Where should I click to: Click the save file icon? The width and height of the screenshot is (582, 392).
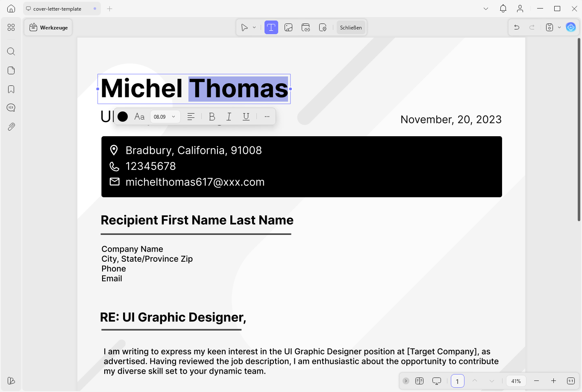[x=550, y=27]
